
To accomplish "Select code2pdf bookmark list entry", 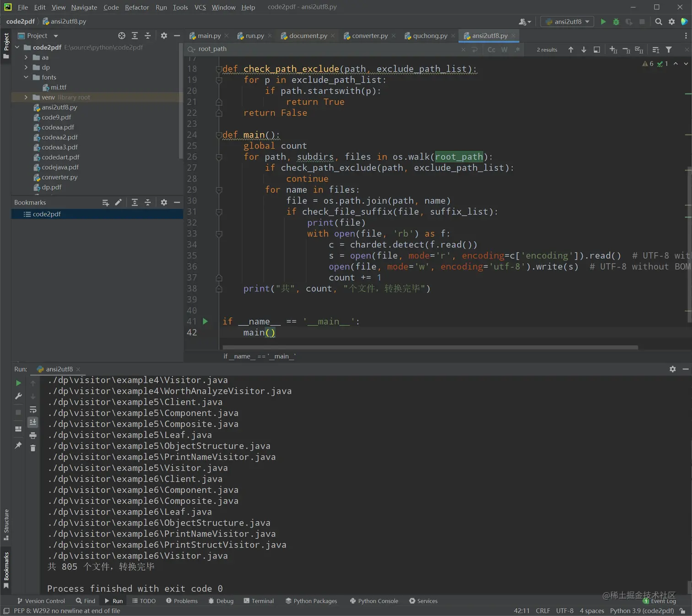I will (97, 214).
